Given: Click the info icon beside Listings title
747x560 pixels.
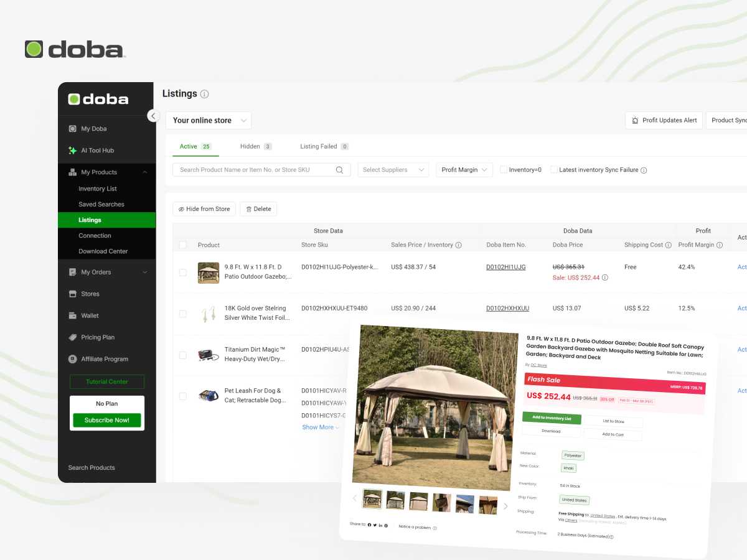Looking at the screenshot, I should [204, 94].
